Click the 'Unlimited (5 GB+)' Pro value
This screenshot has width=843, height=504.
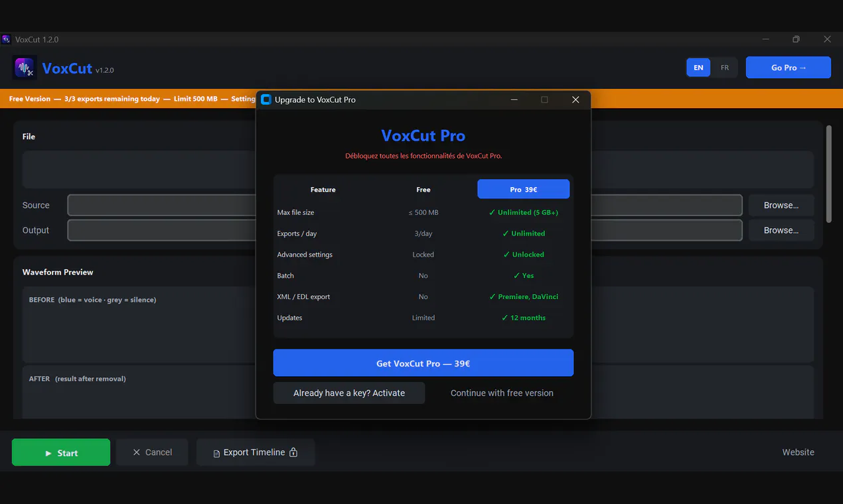point(524,212)
